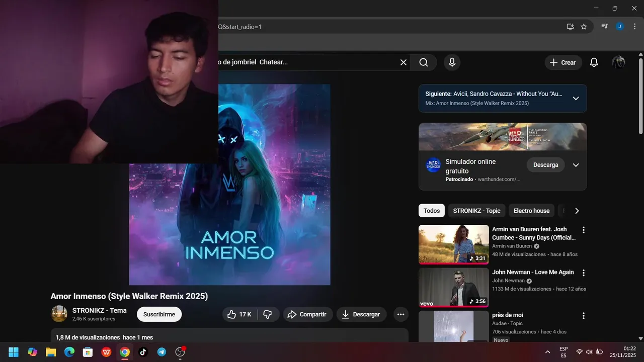644x362 pixels.
Task: Open OBS Studio from taskbar
Action: click(180, 352)
